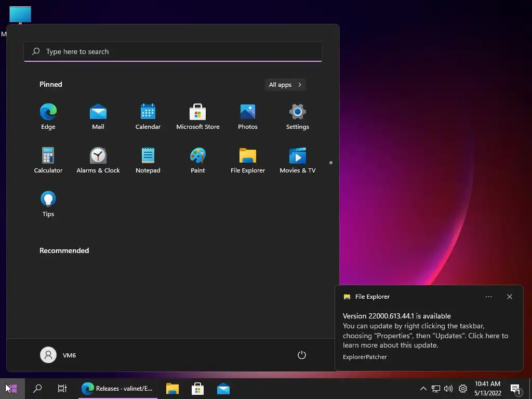Open taskbar Search magnifier
Image resolution: width=532 pixels, height=399 pixels.
point(37,389)
